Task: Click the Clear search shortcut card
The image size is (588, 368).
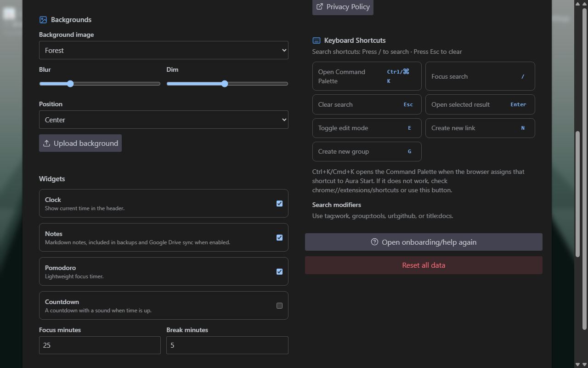Action: coord(367,104)
